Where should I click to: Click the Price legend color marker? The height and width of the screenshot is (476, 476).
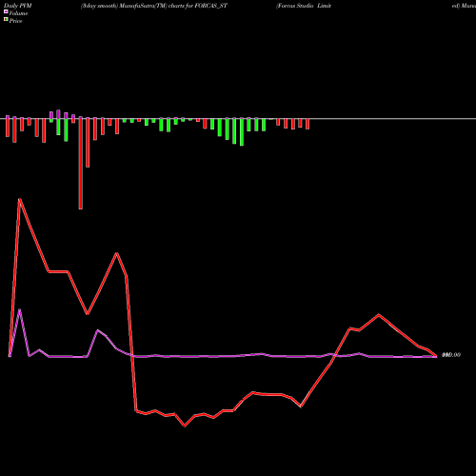(x=6, y=20)
